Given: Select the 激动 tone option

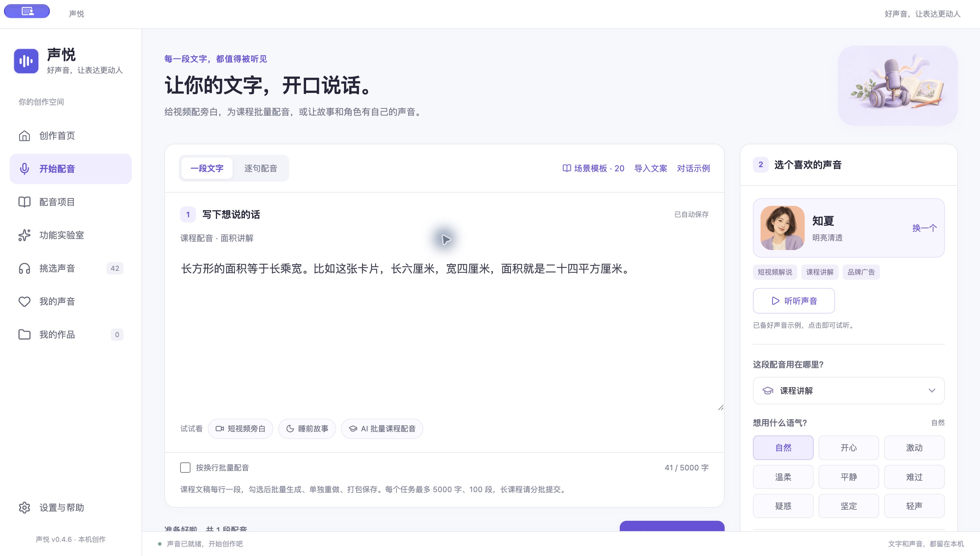Looking at the screenshot, I should [x=914, y=448].
